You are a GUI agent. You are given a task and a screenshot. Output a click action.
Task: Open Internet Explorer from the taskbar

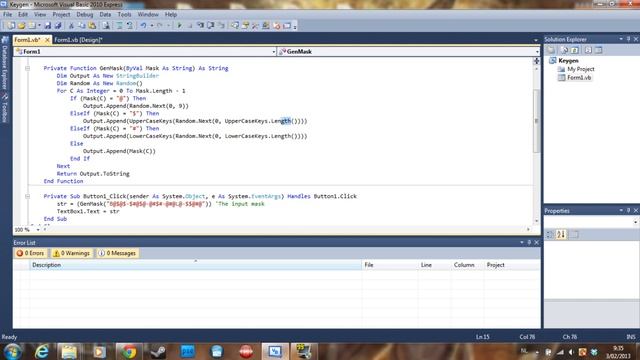click(41, 351)
